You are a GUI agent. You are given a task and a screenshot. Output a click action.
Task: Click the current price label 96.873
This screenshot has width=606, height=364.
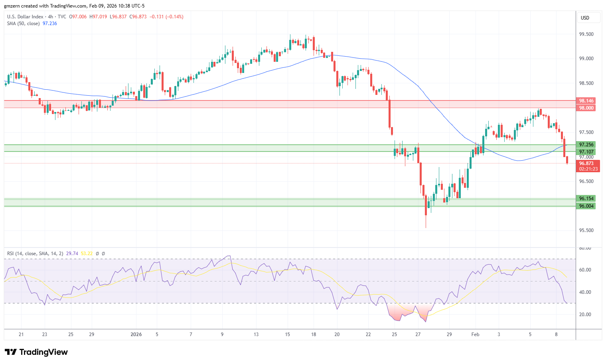(586, 163)
